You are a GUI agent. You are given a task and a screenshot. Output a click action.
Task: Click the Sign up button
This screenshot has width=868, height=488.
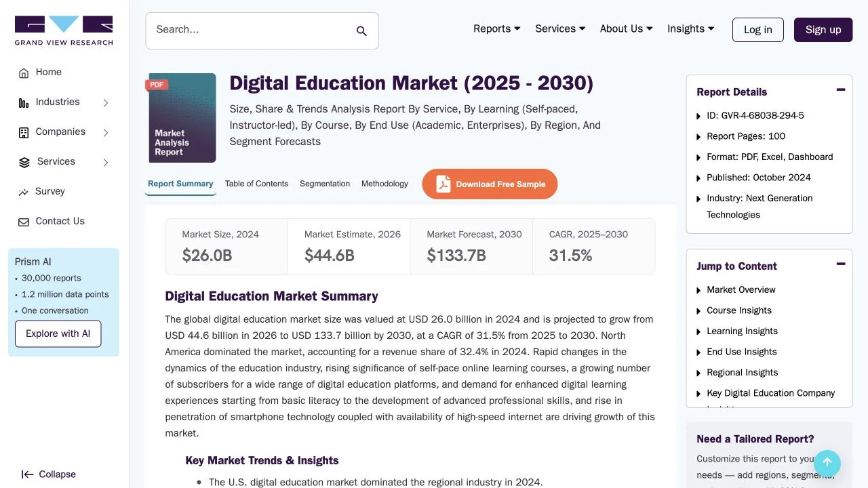point(823,30)
